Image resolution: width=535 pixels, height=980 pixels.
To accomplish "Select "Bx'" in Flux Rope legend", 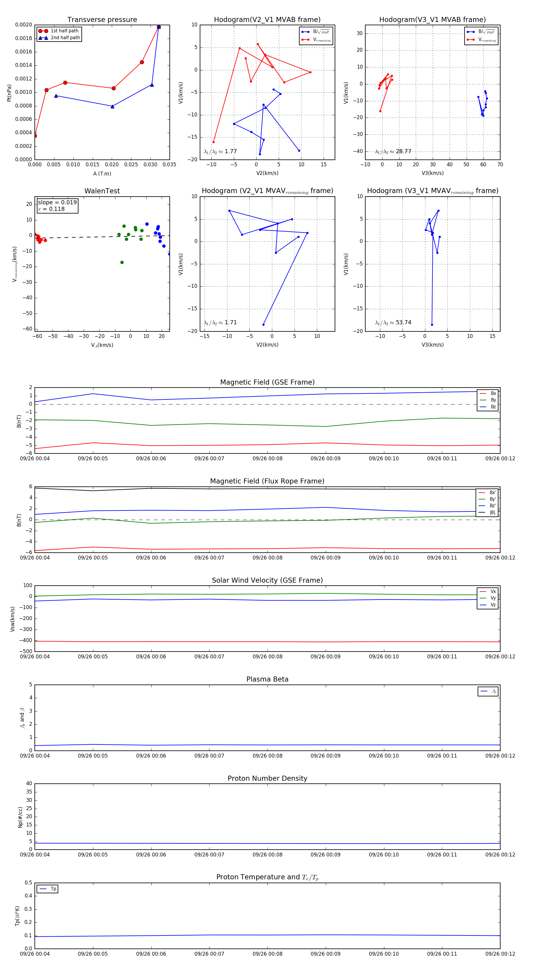I will (x=487, y=492).
